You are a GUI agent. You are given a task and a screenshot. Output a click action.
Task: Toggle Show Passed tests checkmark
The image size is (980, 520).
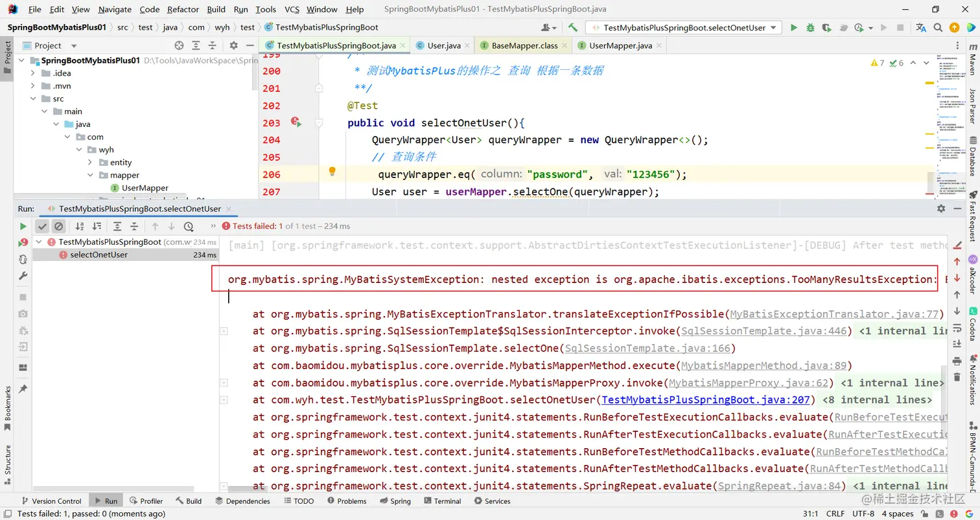[42, 226]
